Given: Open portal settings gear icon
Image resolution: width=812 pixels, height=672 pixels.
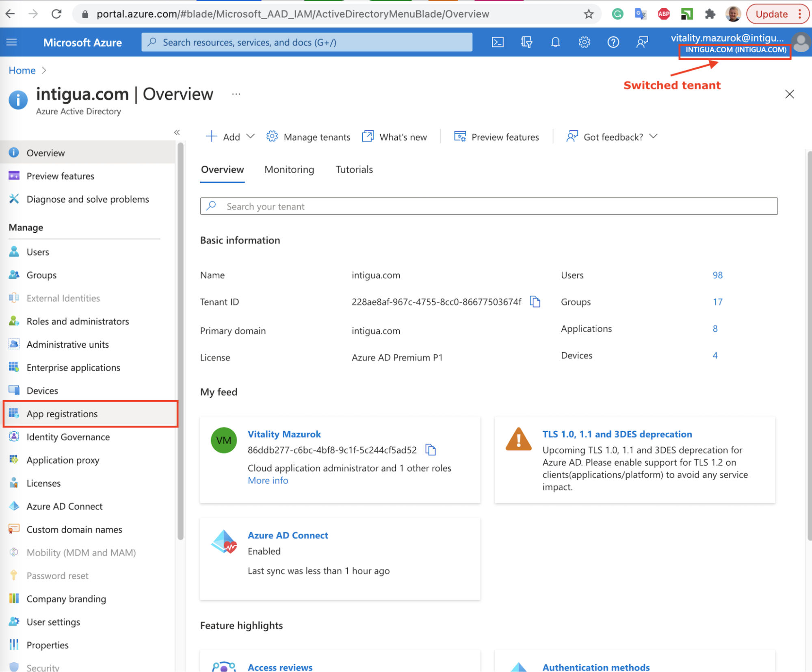Looking at the screenshot, I should tap(584, 42).
